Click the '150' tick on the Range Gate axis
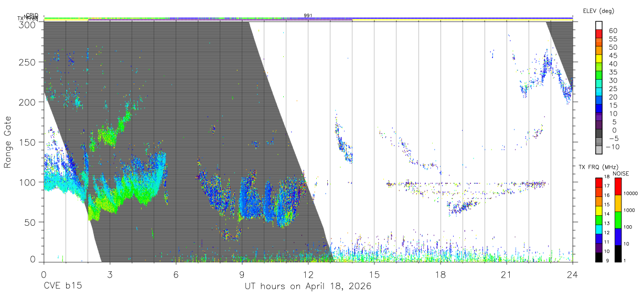This screenshot has height=297, width=644. [x=27, y=142]
